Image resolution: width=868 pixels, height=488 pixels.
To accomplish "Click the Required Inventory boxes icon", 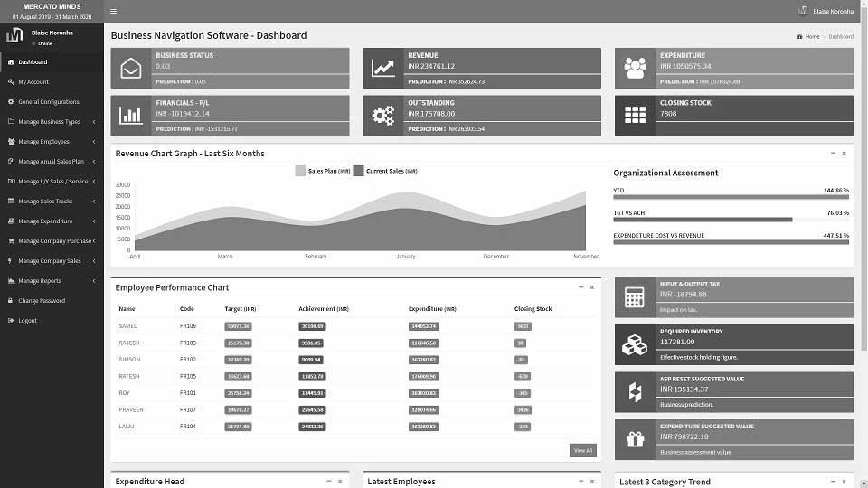I will click(x=635, y=344).
